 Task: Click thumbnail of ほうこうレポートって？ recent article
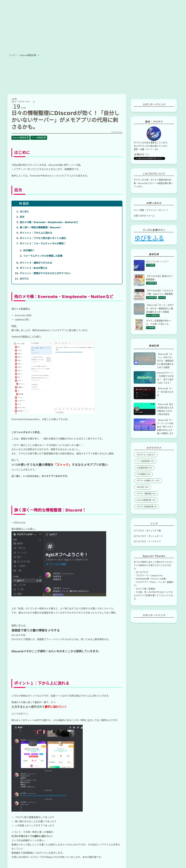[139, 265]
